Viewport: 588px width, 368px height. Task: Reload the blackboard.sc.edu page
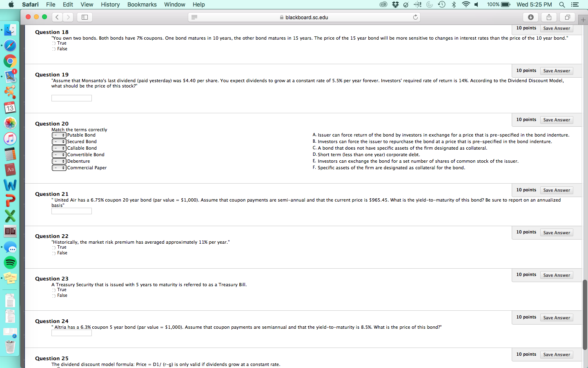point(415,17)
